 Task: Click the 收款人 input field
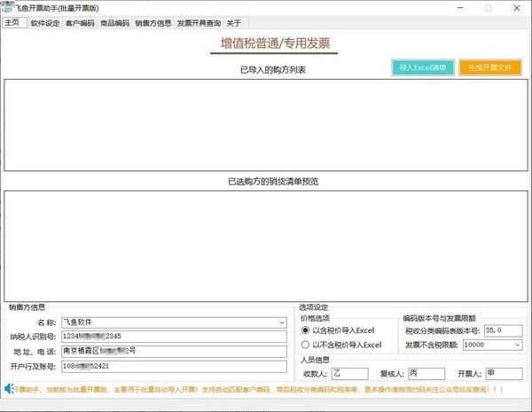coord(350,374)
